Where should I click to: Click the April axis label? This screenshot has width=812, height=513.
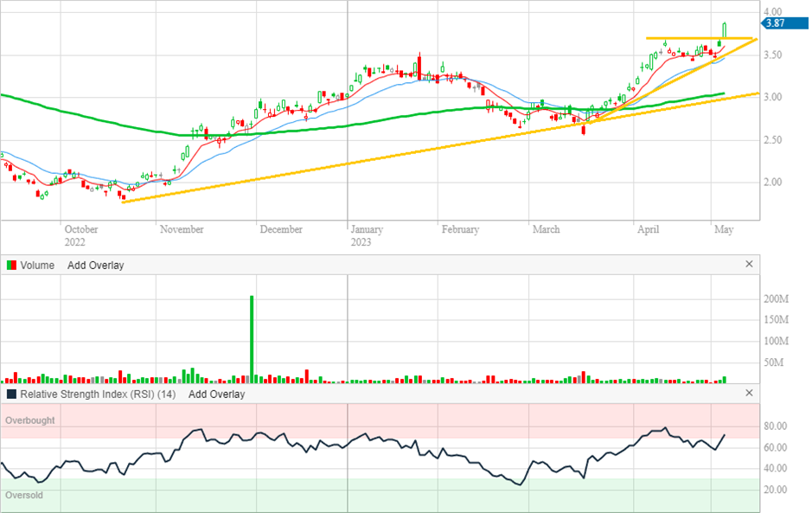pyautogui.click(x=648, y=229)
